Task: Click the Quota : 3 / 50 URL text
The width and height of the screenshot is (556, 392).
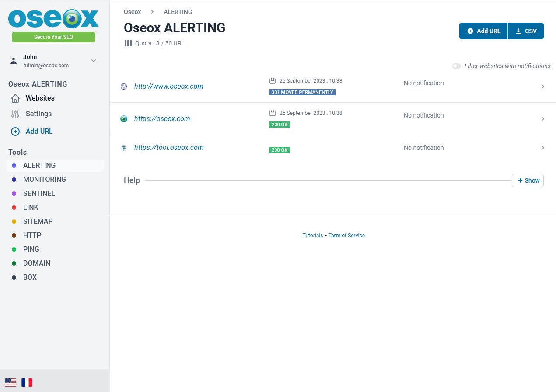Action: 160,43
